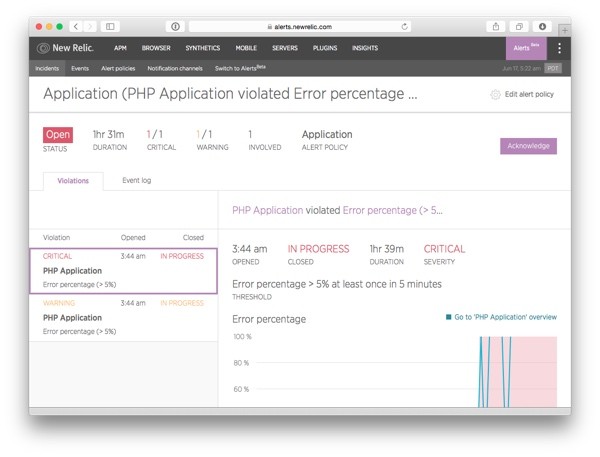This screenshot has height=457, width=600.
Task: Click the Application alert policy name
Action: (327, 134)
